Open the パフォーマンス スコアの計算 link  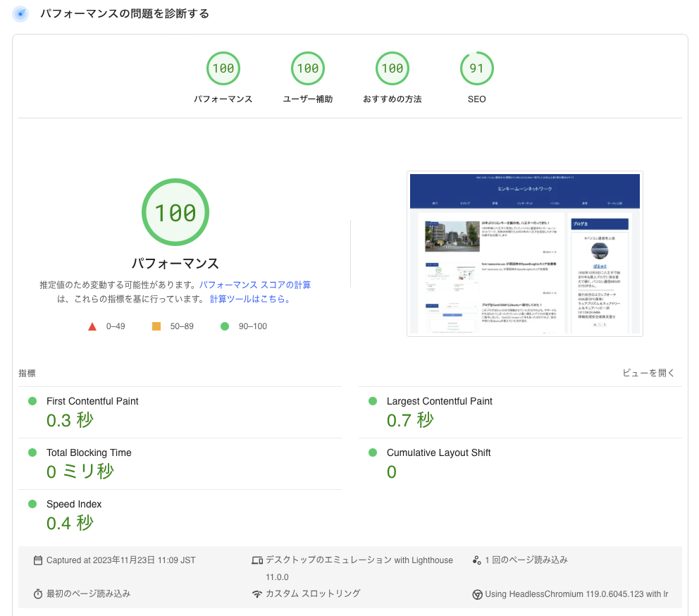point(255,285)
